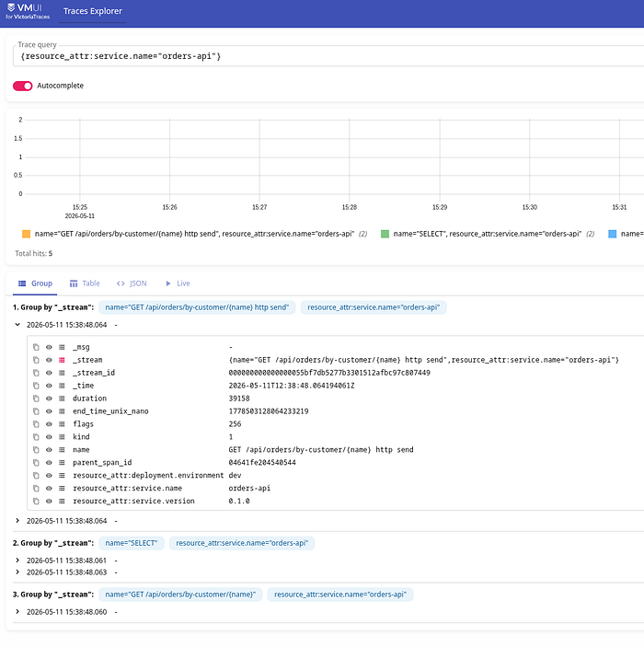
Task: Copy the duration field value
Action: pyautogui.click(x=36, y=399)
